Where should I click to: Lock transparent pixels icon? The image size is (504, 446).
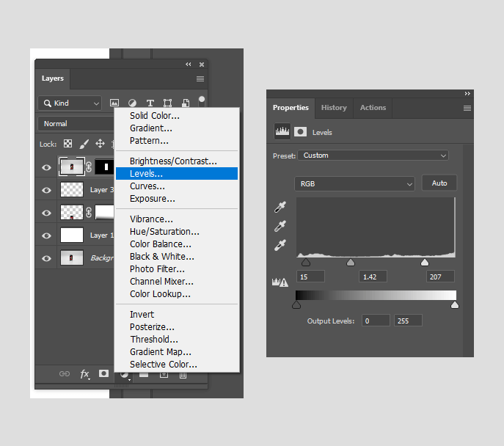tap(67, 144)
